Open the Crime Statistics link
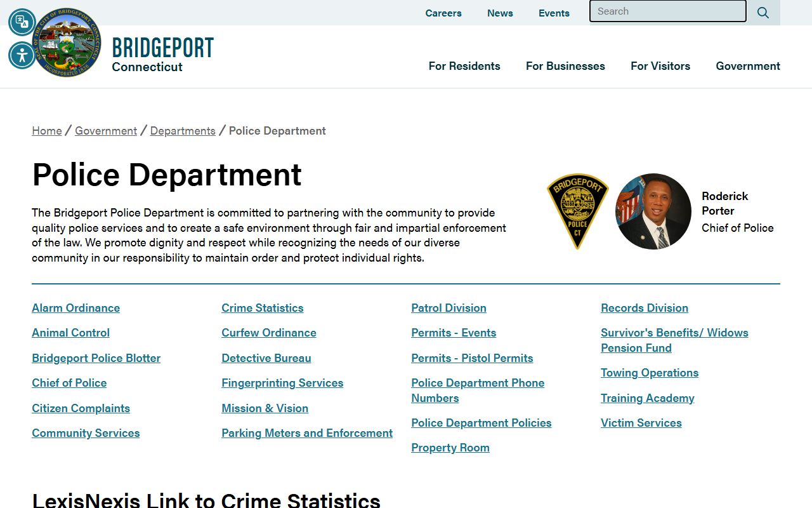812x508 pixels. pyautogui.click(x=262, y=308)
